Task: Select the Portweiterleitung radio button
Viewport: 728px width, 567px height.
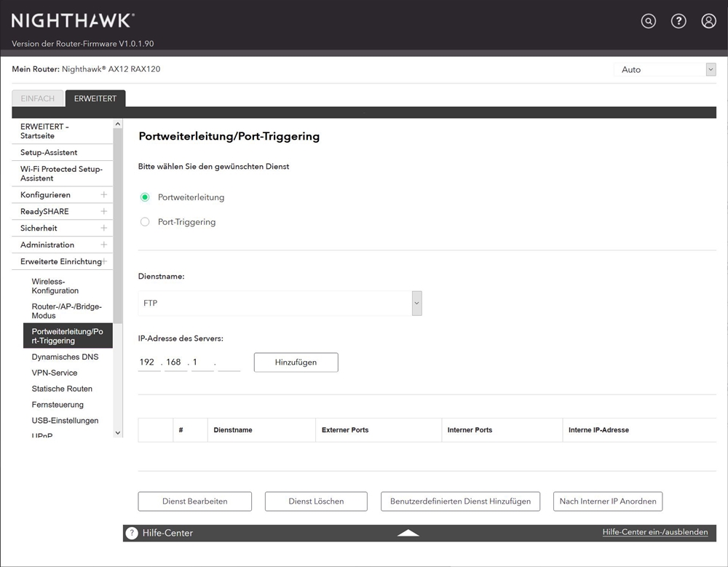Action: pyautogui.click(x=145, y=197)
